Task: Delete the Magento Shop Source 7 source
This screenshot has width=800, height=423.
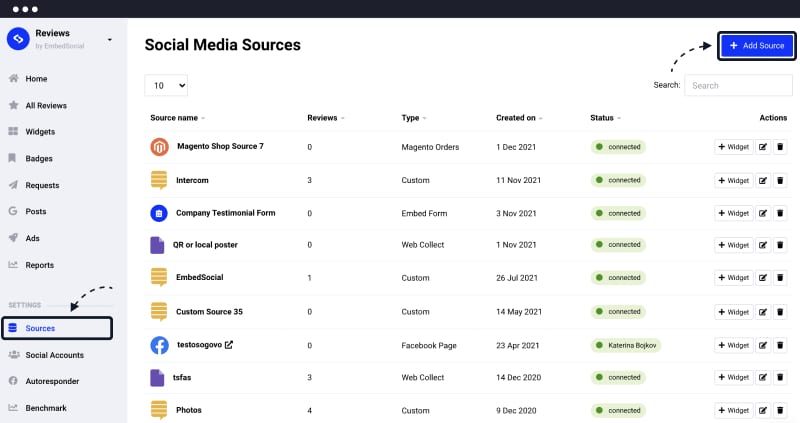Action: 780,147
